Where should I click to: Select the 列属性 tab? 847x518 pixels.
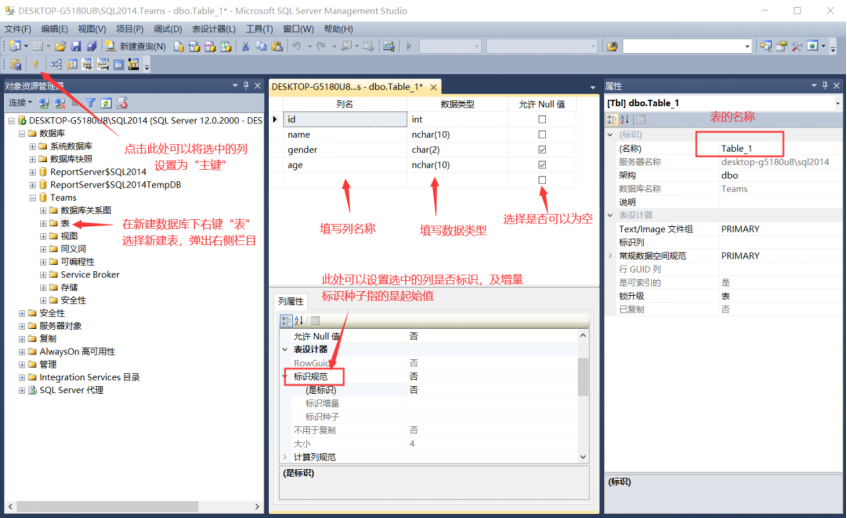(x=291, y=301)
